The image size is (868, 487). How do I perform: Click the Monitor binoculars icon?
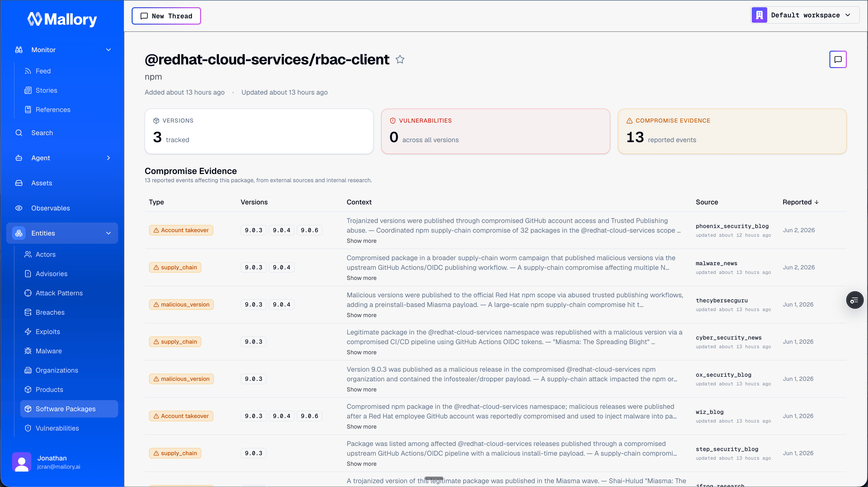pos(19,49)
